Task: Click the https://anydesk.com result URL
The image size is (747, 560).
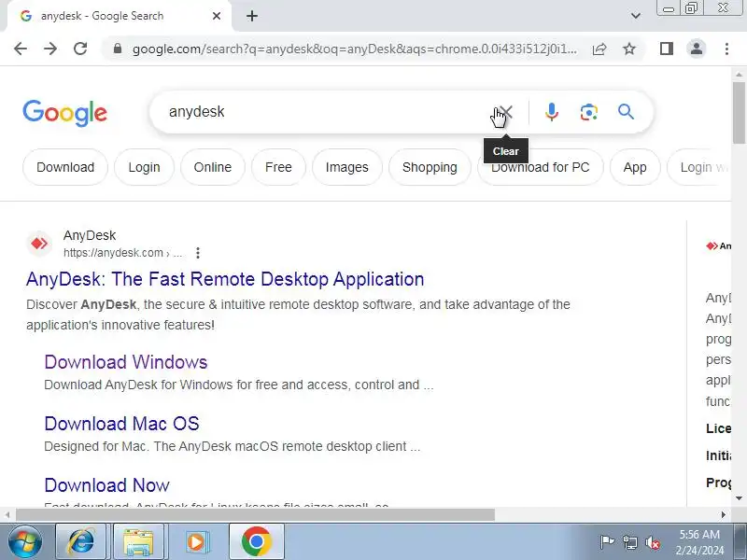Action: [123, 253]
